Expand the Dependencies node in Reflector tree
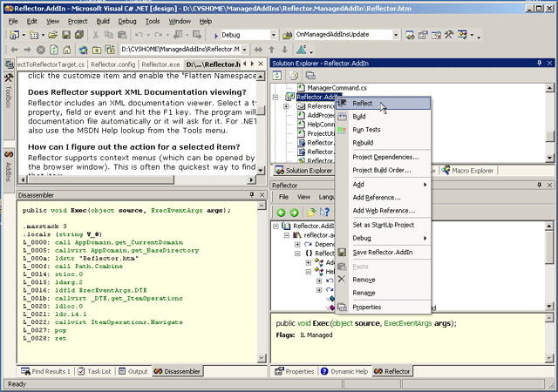The height and width of the screenshot is (392, 558). 297,245
